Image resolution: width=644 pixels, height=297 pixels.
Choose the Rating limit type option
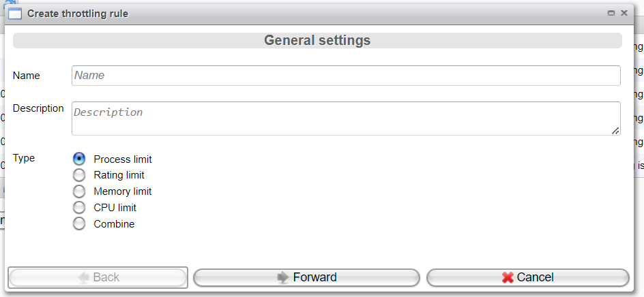click(79, 175)
